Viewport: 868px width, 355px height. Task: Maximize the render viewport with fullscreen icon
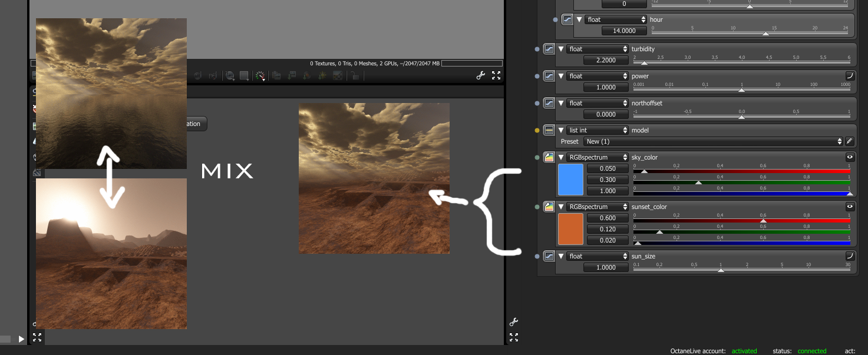(496, 75)
